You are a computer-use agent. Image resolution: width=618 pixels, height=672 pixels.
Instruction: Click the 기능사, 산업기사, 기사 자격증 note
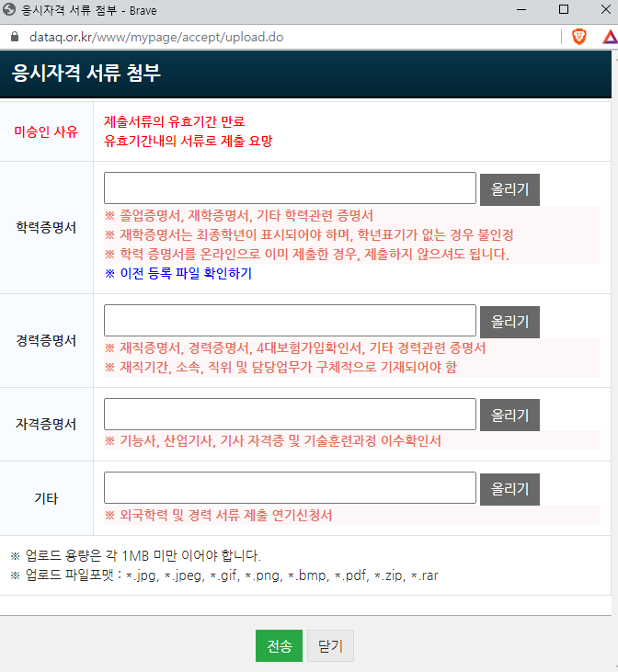(273, 441)
